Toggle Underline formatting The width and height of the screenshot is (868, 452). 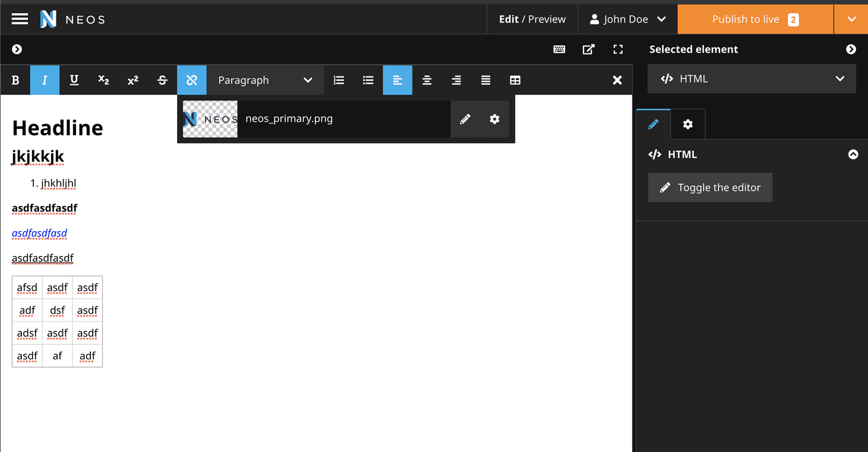(74, 80)
